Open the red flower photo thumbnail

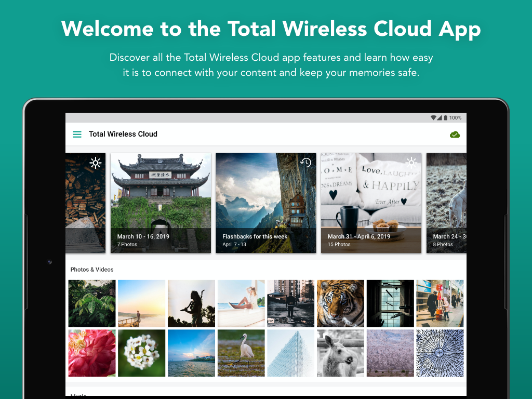point(92,353)
